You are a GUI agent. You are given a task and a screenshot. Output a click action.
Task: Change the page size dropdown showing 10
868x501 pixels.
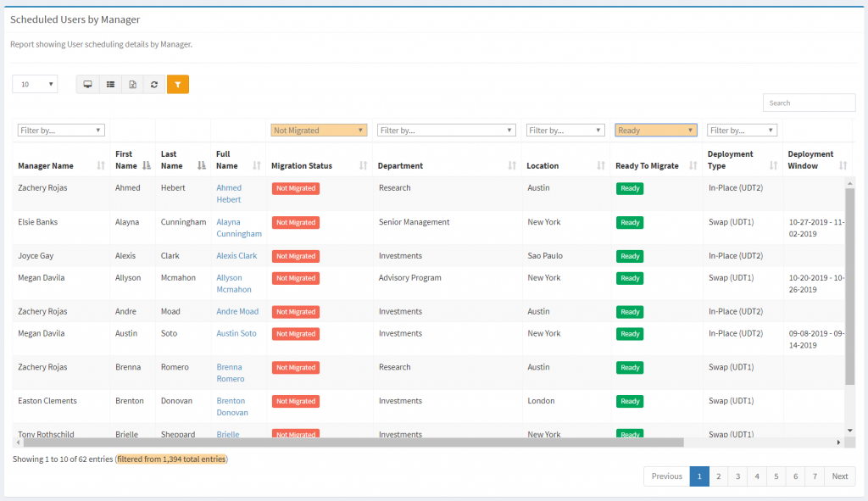tap(34, 84)
